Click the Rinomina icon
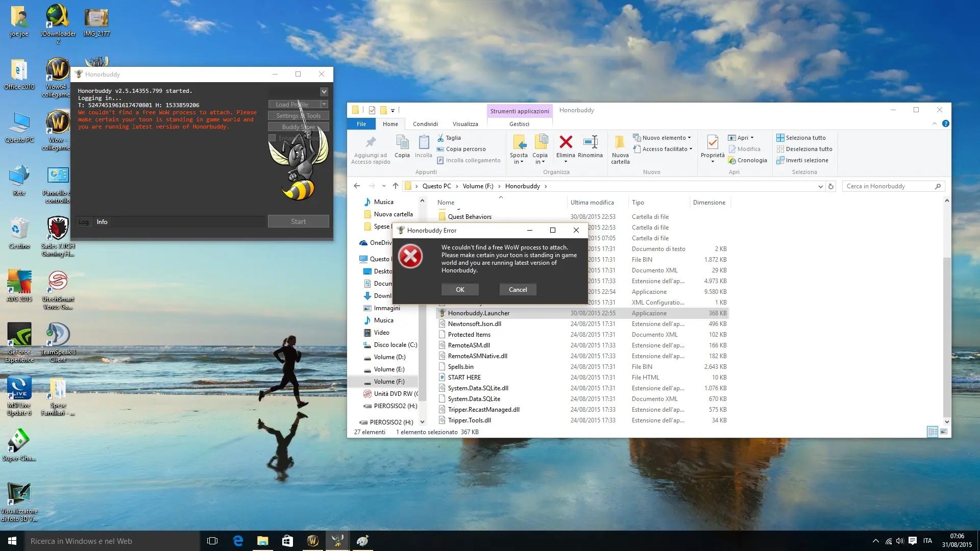 tap(591, 142)
